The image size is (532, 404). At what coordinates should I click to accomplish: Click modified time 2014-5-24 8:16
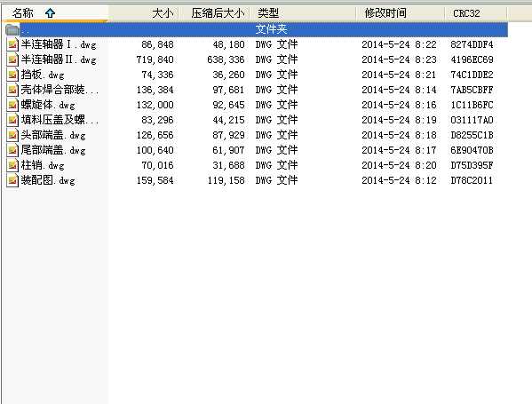(399, 105)
